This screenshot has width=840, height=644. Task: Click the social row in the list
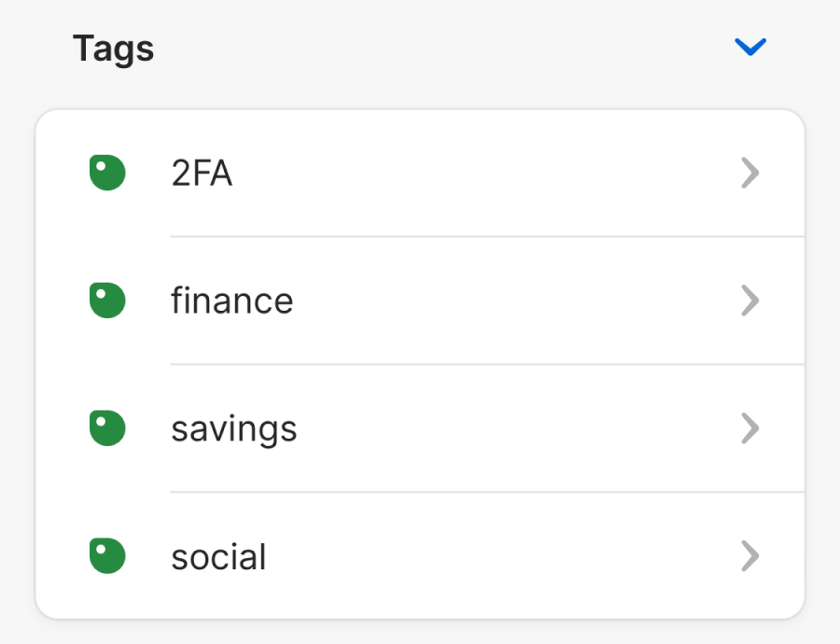click(x=420, y=555)
